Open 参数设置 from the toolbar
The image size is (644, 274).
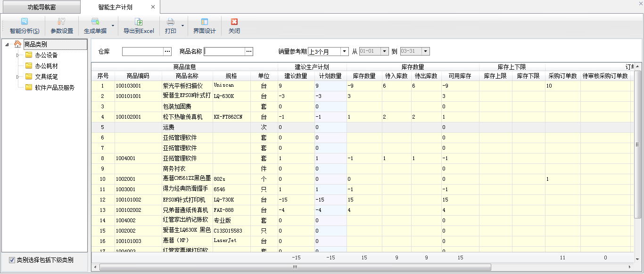pos(62,22)
